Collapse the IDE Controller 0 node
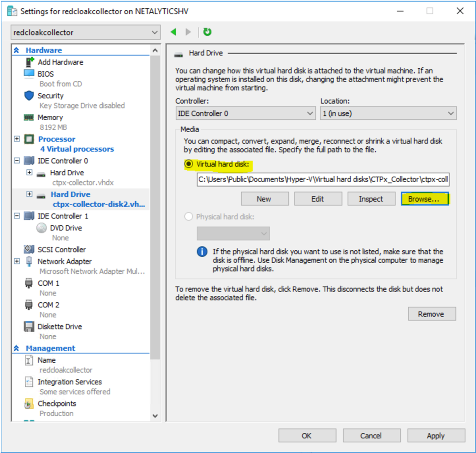This screenshot has height=453, width=476. pyautogui.click(x=17, y=160)
